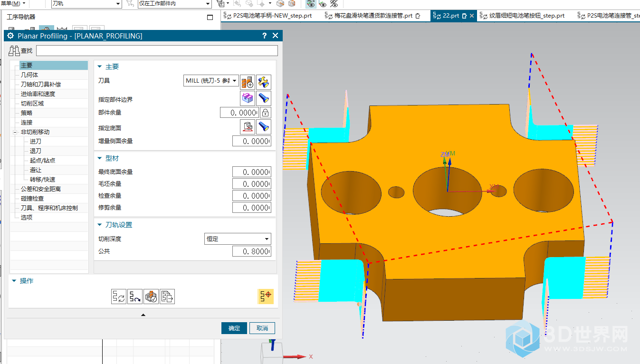Click the Verify tool path icon
The image size is (640, 364).
point(151,297)
